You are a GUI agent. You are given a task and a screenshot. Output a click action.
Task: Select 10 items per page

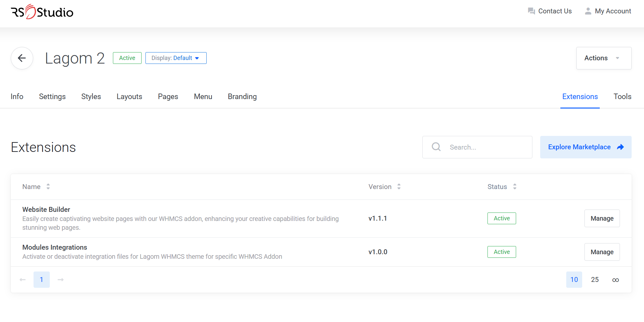(574, 280)
